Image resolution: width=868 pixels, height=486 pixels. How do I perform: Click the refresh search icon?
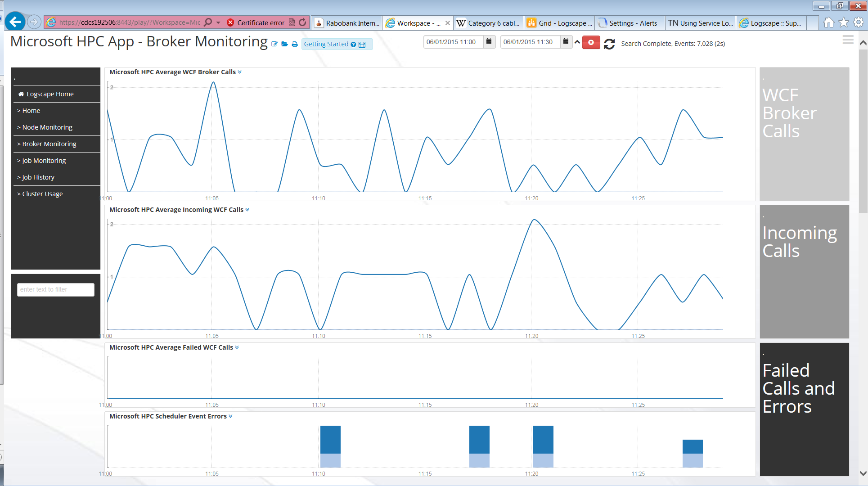tap(609, 44)
